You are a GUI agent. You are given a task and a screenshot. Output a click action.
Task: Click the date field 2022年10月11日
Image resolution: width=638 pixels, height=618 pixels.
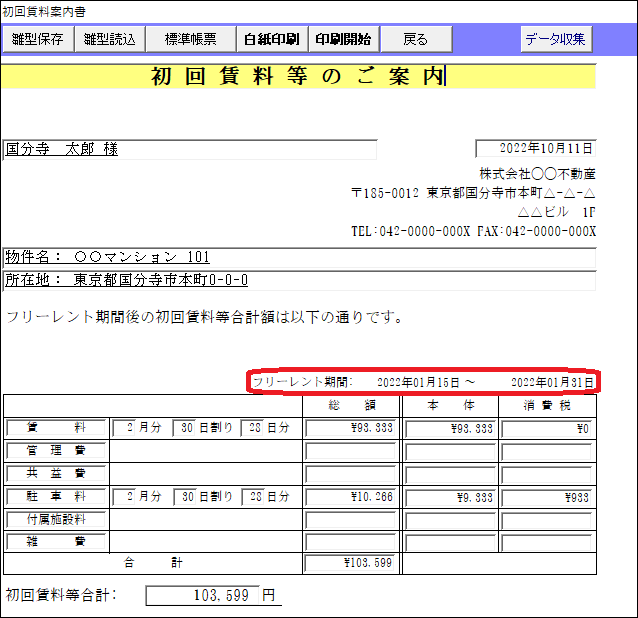coord(536,149)
